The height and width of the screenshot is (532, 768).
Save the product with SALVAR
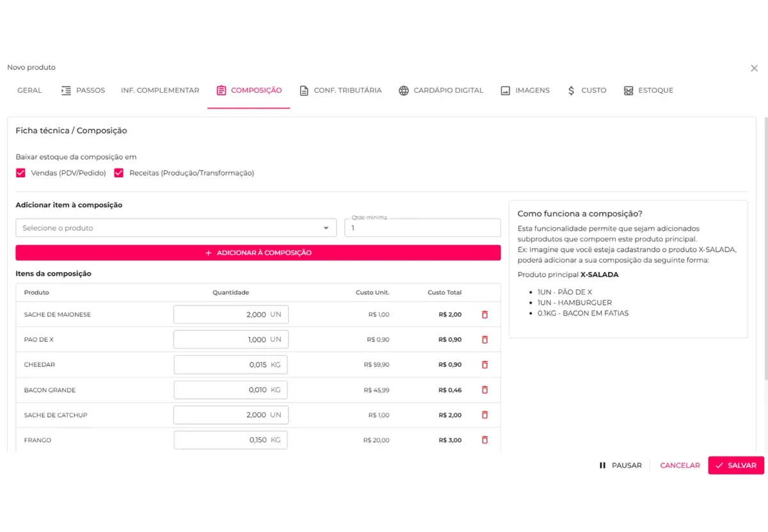tap(736, 465)
